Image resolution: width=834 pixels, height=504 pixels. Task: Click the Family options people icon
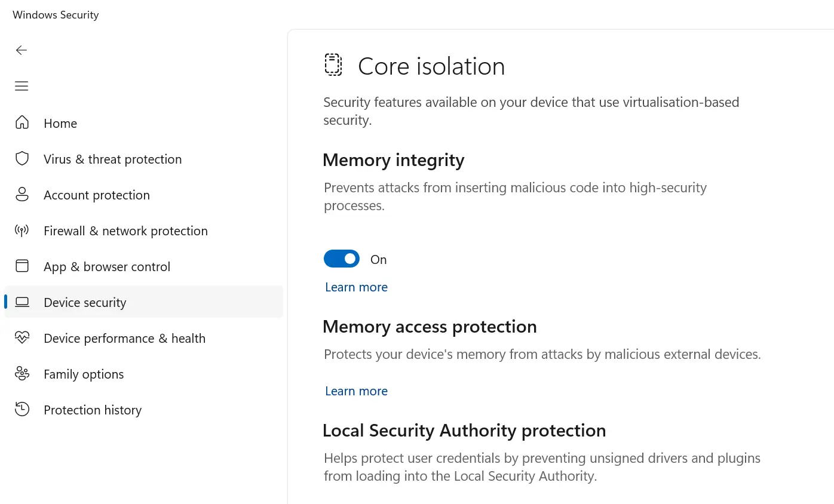(x=22, y=373)
